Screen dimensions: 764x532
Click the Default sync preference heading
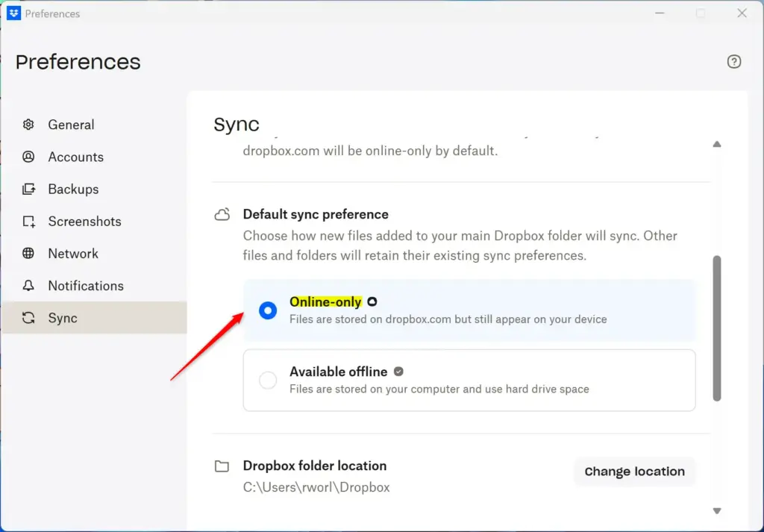coord(316,214)
